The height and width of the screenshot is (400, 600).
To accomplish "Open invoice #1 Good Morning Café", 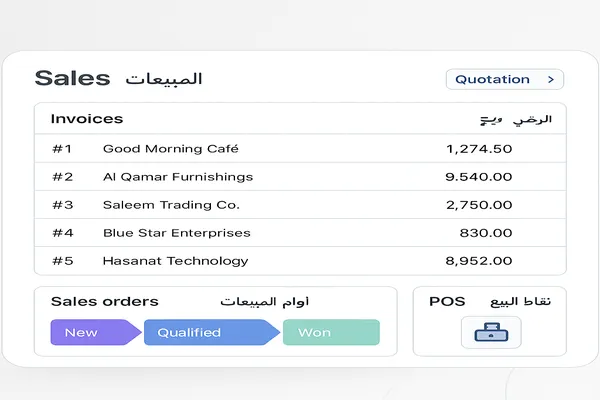I will 170,149.
